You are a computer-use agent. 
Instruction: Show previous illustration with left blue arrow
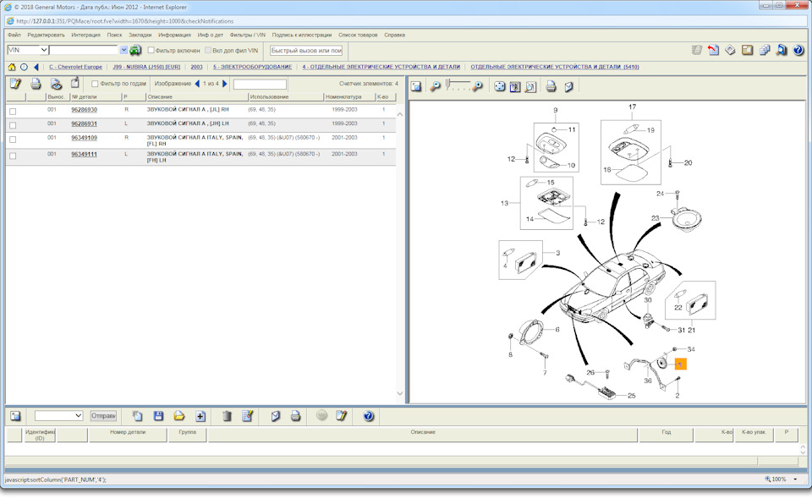tap(197, 84)
